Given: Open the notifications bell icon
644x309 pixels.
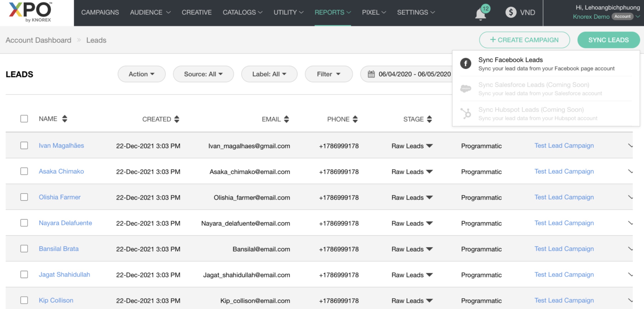Looking at the screenshot, I should pos(480,13).
